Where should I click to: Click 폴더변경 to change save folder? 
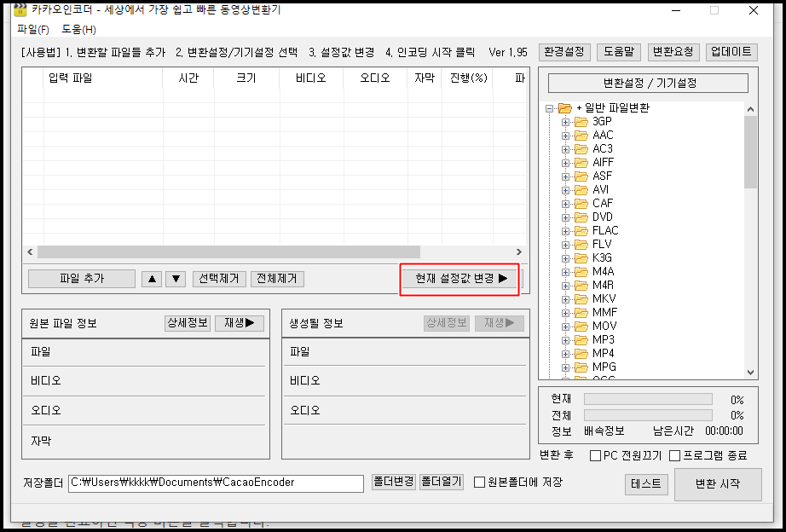click(x=394, y=482)
